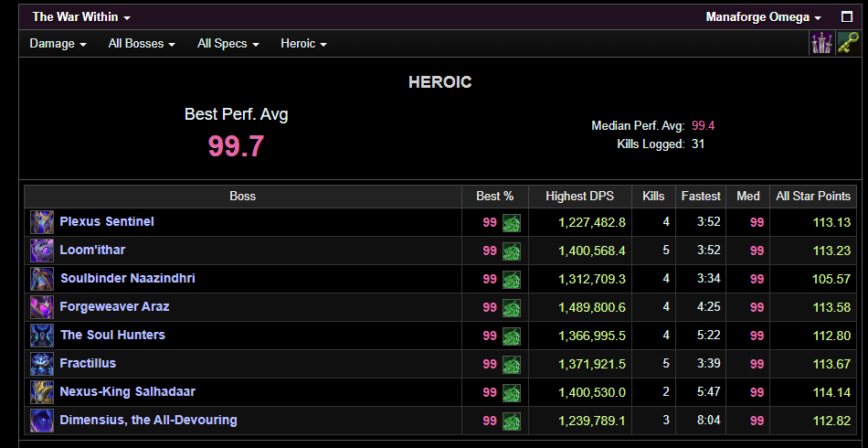The height and width of the screenshot is (448, 868).
Task: Open Loom'ithar boss link
Action: tap(92, 250)
